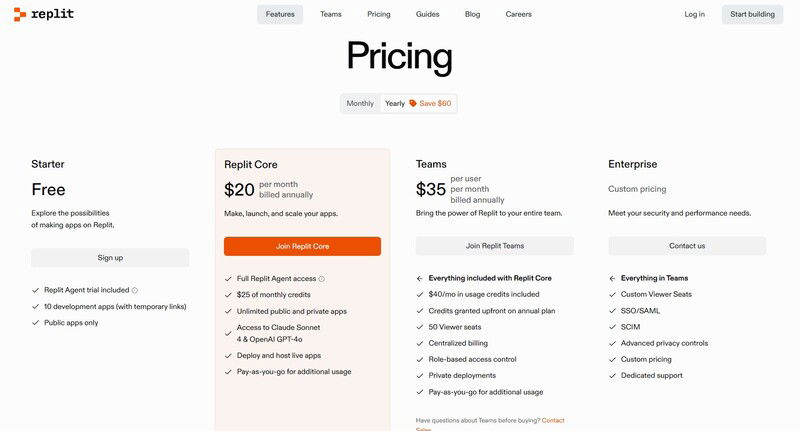800x431 pixels.
Task: Go to the Pricing navigation item
Action: click(x=379, y=14)
